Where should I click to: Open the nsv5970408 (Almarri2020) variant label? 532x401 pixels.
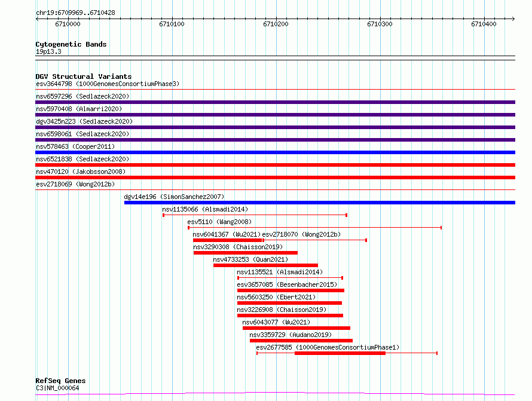click(x=79, y=109)
